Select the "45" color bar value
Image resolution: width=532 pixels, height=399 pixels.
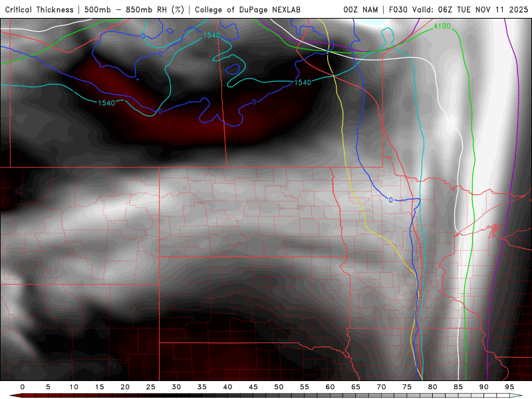[x=253, y=387]
